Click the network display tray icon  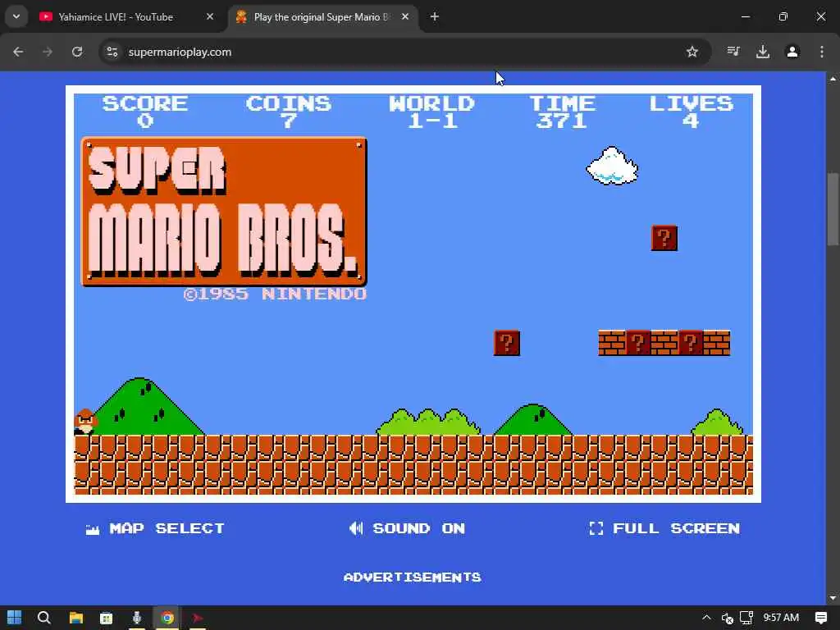[x=746, y=618]
